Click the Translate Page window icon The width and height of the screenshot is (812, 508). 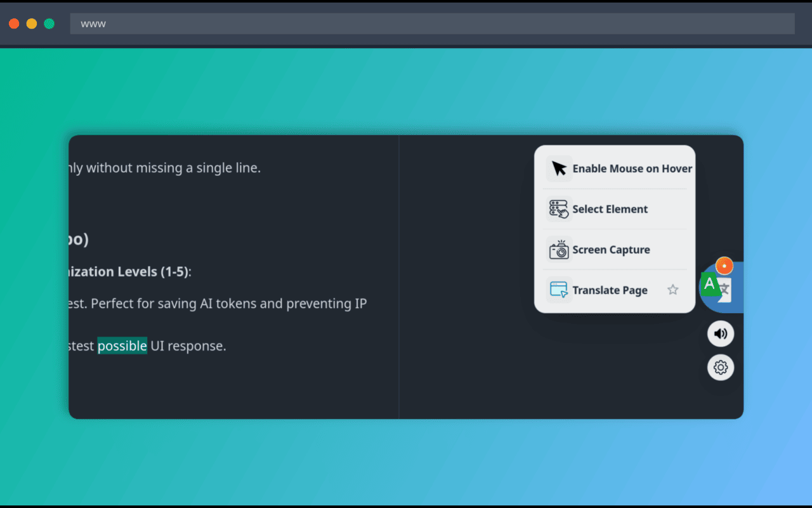(559, 290)
